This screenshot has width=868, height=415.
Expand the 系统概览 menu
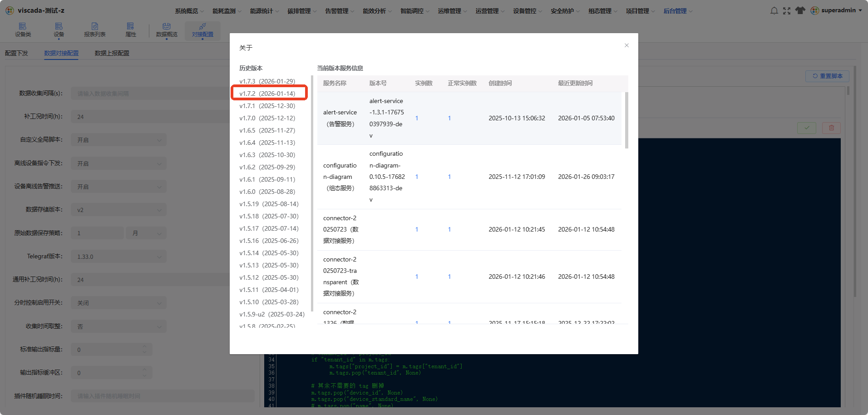[x=189, y=11]
